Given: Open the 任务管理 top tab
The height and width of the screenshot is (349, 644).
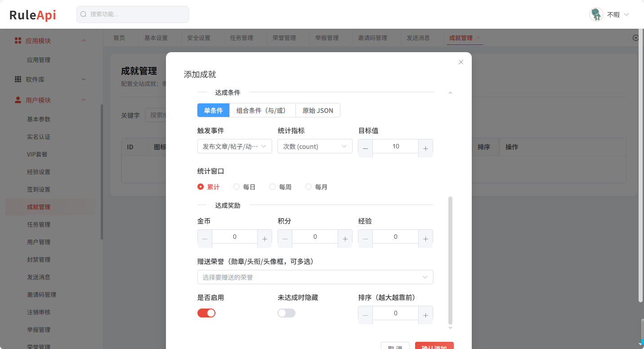Looking at the screenshot, I should tap(241, 38).
